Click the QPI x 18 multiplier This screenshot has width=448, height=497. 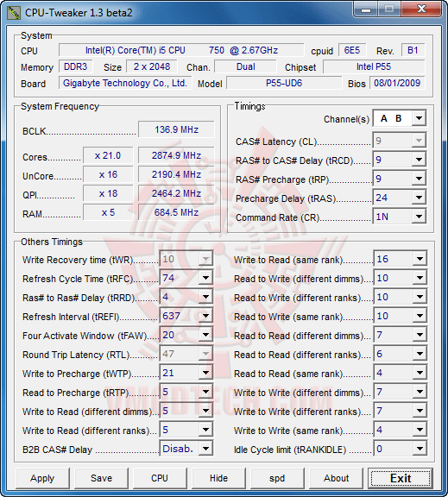point(108,193)
